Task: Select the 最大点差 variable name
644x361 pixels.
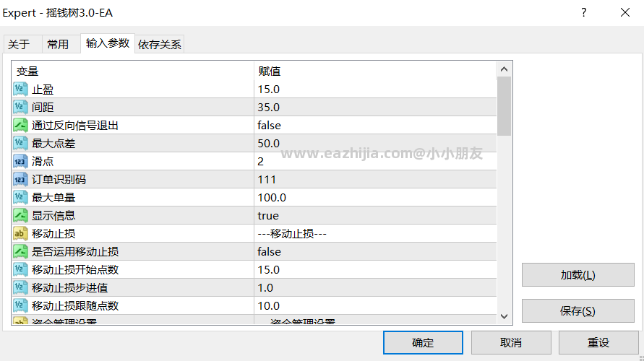Action: [53, 144]
